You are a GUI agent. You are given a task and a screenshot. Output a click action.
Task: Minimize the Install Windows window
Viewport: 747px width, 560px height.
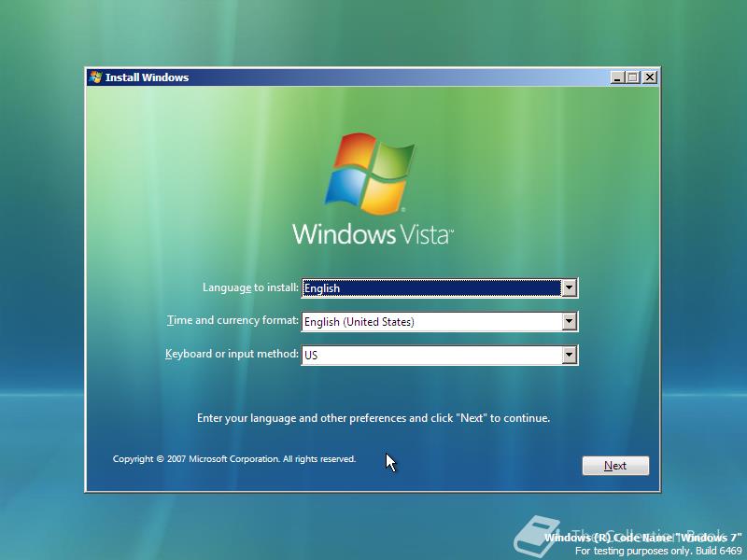pyautogui.click(x=617, y=77)
